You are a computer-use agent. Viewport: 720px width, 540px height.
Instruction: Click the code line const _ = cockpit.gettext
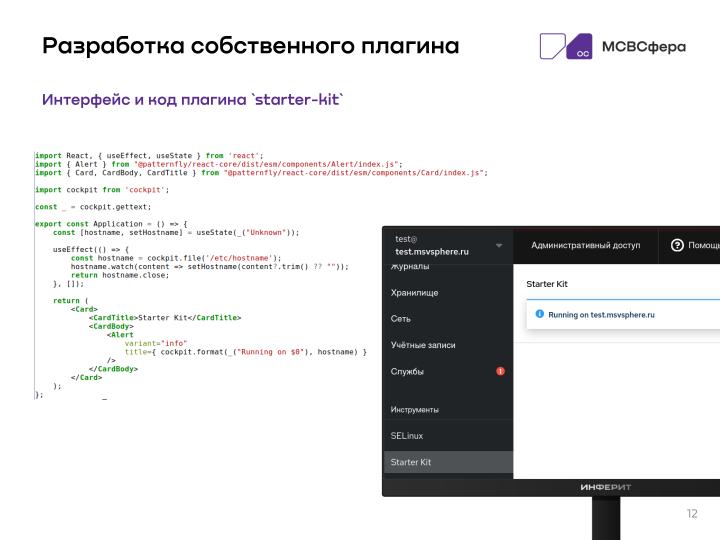[93, 207]
